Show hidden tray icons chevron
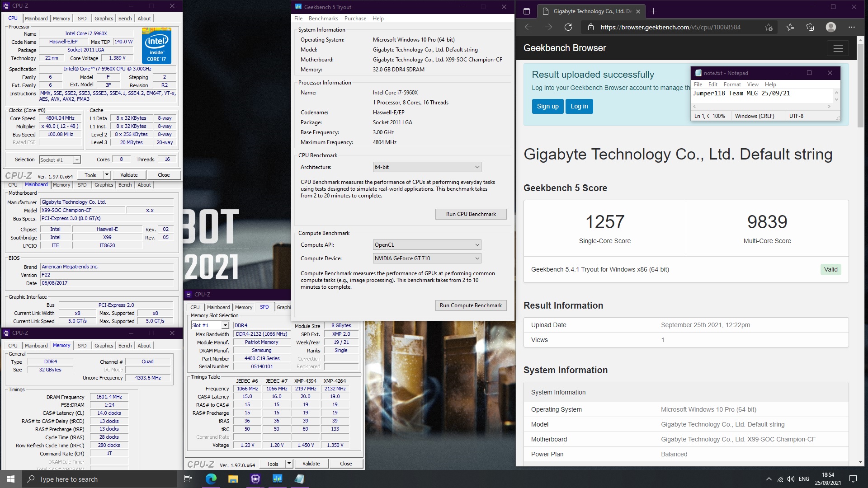868x488 pixels. coord(769,479)
